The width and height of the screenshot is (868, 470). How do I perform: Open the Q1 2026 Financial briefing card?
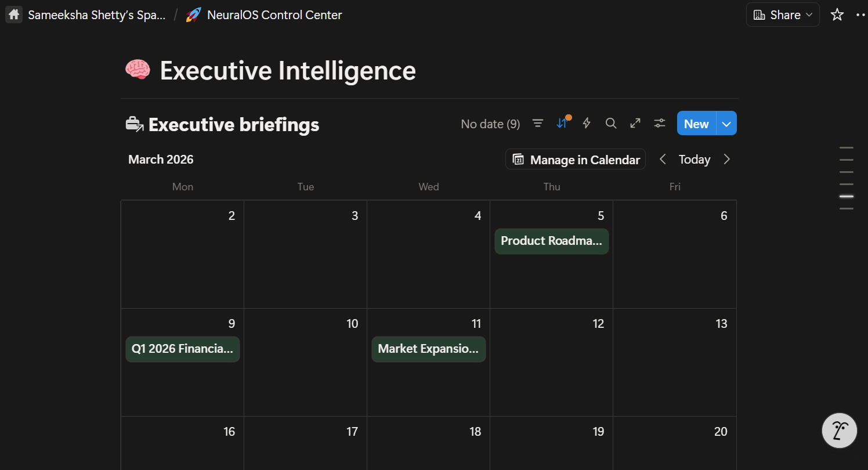[x=182, y=349]
